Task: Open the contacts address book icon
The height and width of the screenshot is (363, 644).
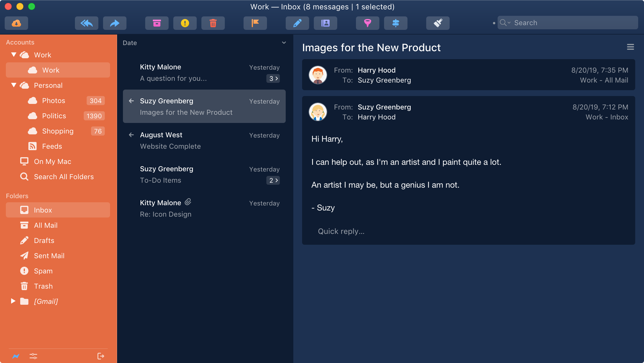Action: [326, 23]
